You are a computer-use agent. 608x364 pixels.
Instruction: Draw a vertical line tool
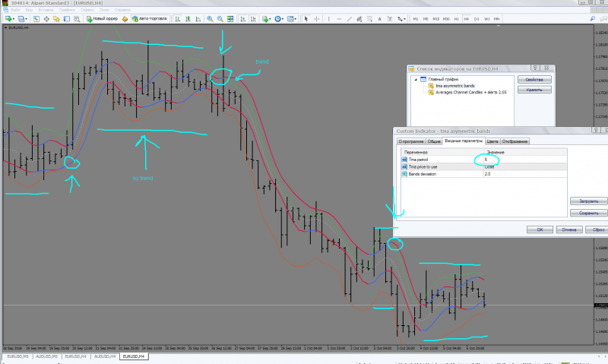click(x=328, y=18)
